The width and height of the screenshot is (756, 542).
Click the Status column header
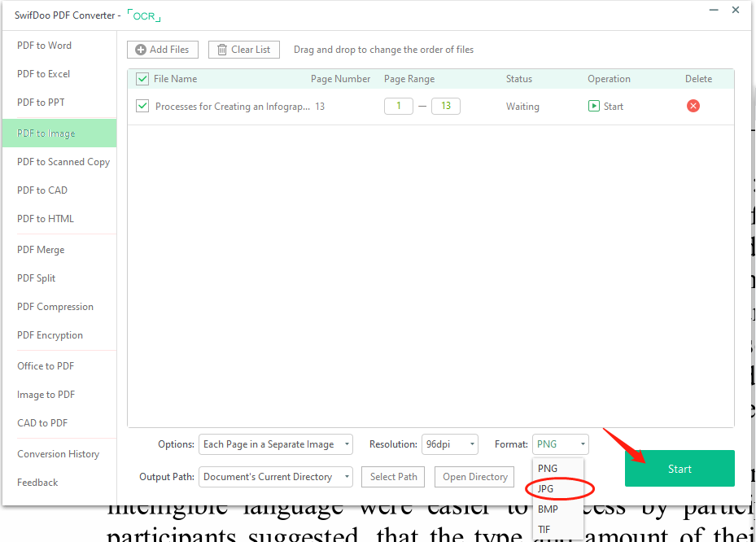pos(519,79)
